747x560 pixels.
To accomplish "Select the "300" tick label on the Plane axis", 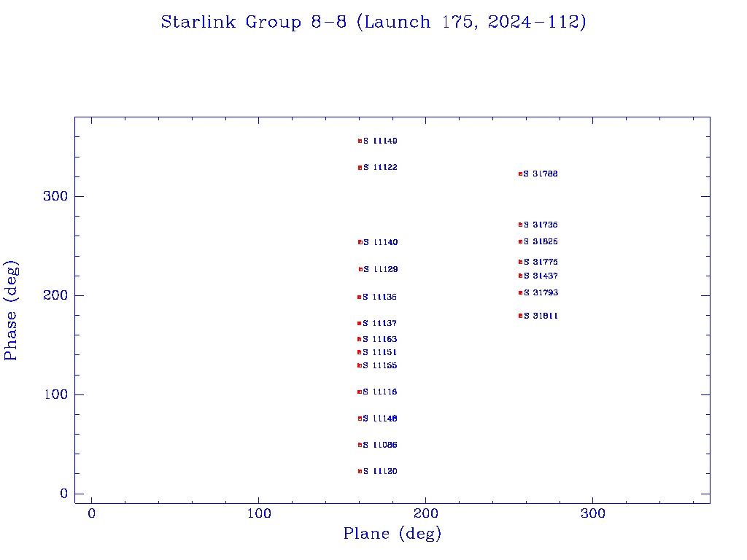I will (592, 513).
